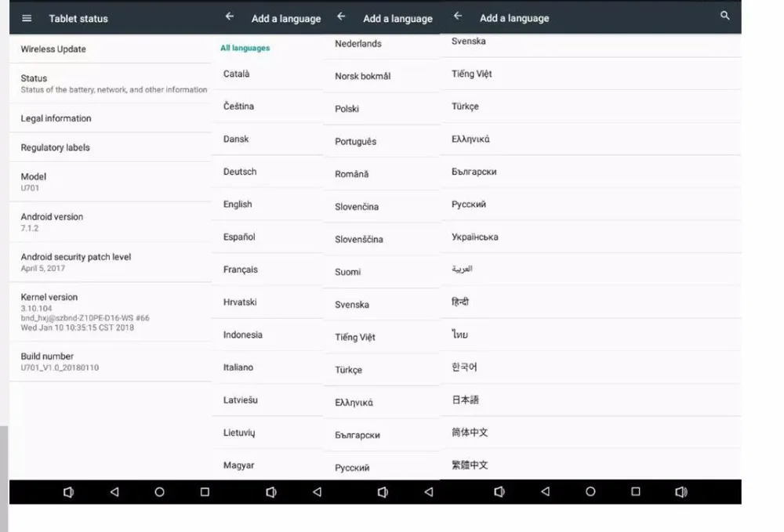Screen dimensions: 784x532
Task: Tap the back arrow in the header with the search icon
Action: [x=458, y=16]
